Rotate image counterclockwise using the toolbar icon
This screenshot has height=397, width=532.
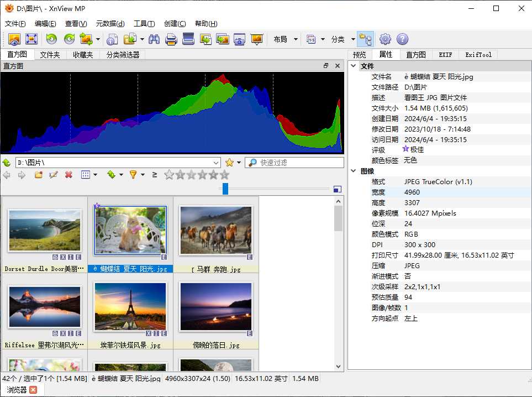point(51,39)
